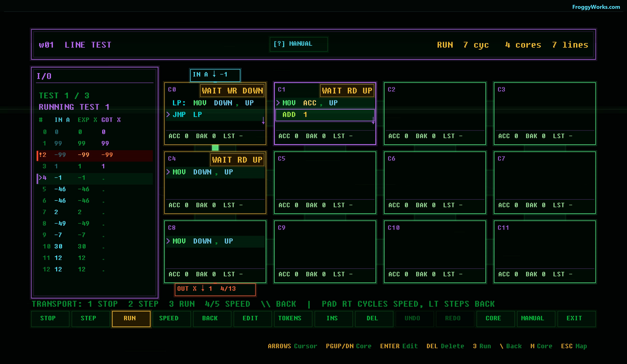The width and height of the screenshot is (627, 364).
Task: Click the 'EXP X' column header
Action: click(87, 120)
